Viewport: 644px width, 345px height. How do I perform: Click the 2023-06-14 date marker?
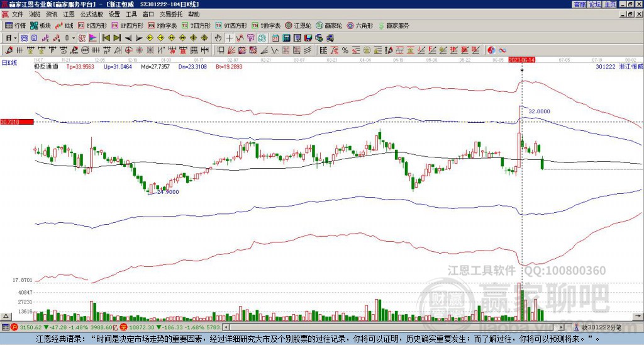pyautogui.click(x=521, y=60)
